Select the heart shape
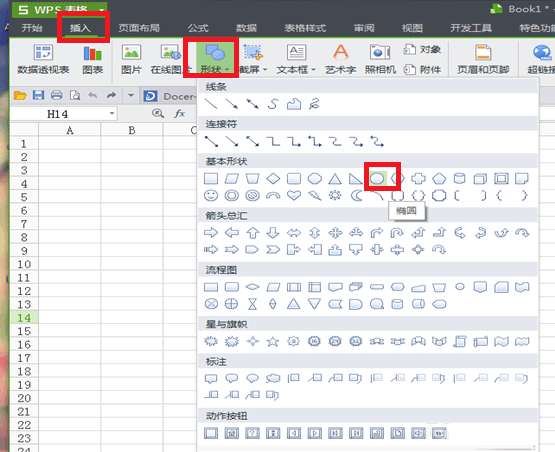555x452 pixels. (x=294, y=195)
